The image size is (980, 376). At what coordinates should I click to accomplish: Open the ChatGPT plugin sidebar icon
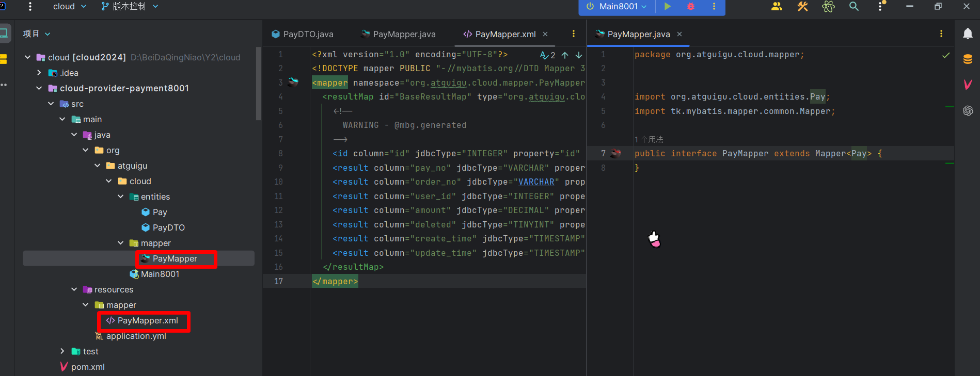click(968, 110)
